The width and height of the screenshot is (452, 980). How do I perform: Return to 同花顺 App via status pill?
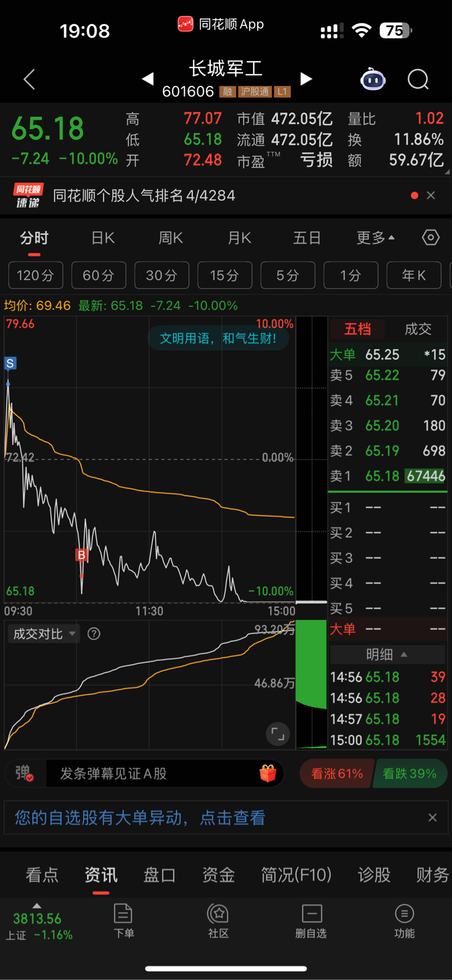tap(221, 24)
